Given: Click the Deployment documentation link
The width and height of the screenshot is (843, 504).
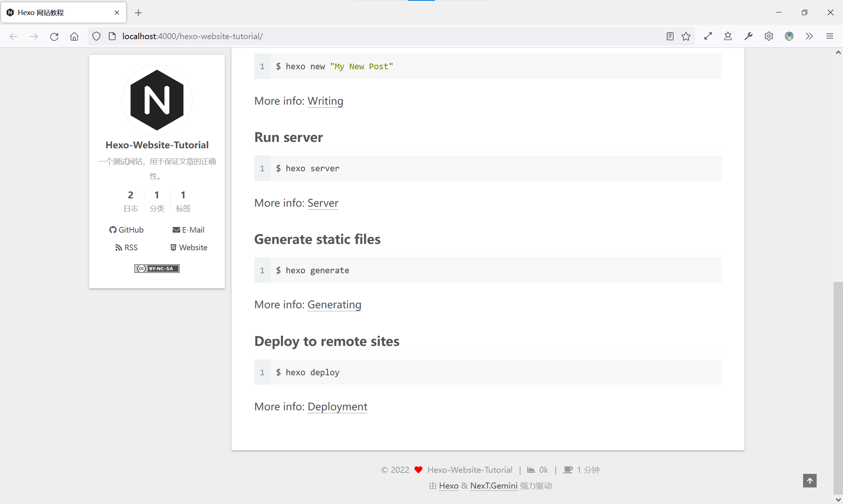Looking at the screenshot, I should click(x=337, y=407).
